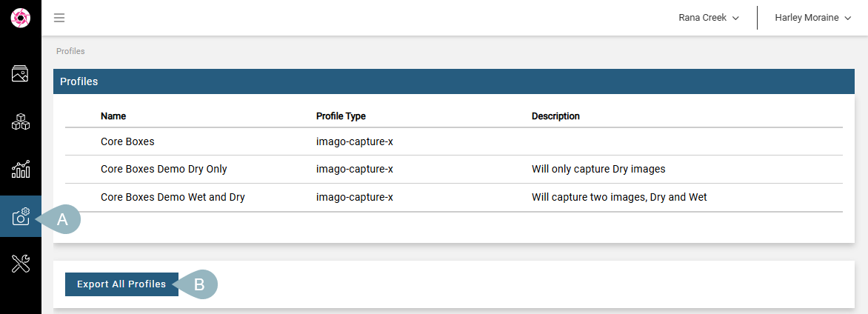Click the chevron next to Rana Creek

[735, 19]
